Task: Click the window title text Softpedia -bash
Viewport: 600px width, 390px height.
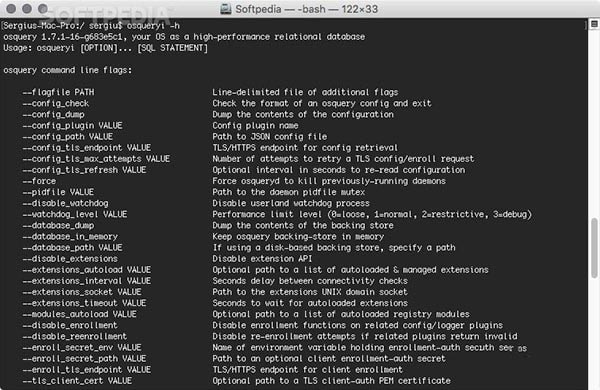Action: click(x=307, y=9)
